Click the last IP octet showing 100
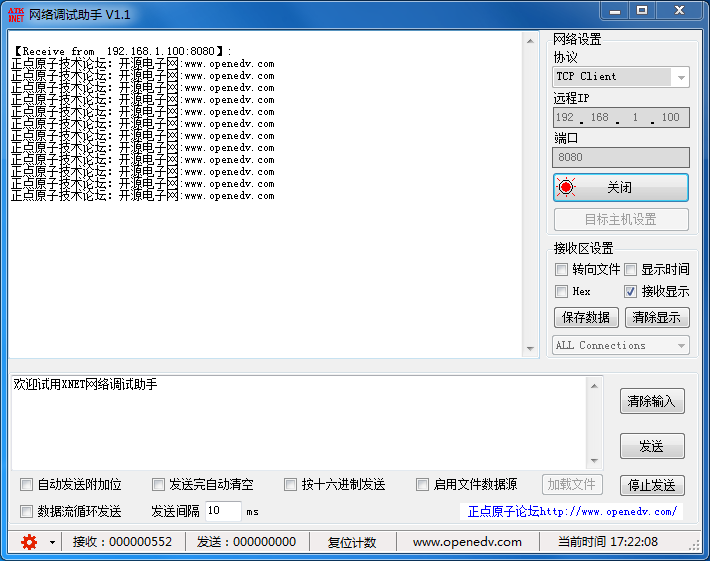This screenshot has height=561, width=710. 671,117
